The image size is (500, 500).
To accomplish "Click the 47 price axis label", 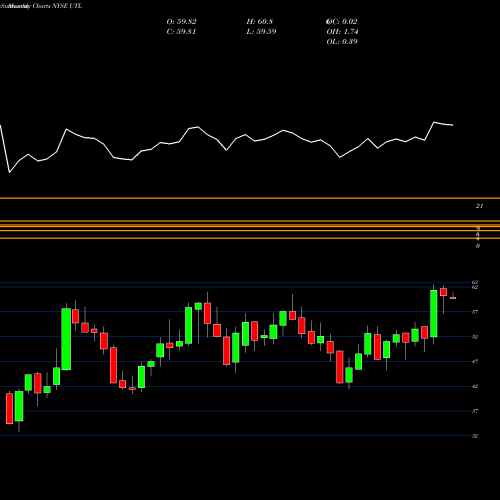I will (x=475, y=361).
